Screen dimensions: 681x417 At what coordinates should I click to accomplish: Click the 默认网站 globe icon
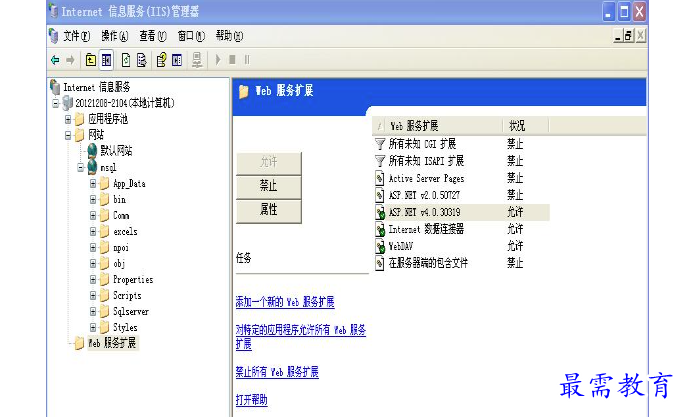coord(92,151)
